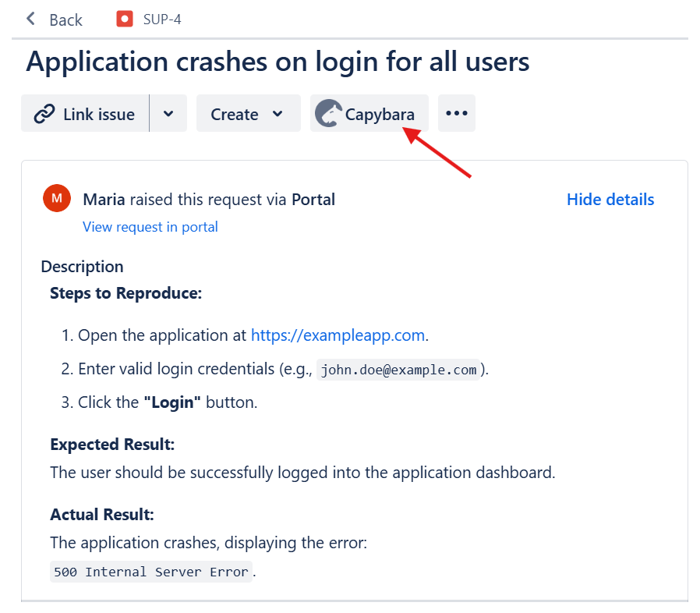Click the red SUP-4 issue type icon
Screen dimensions: 700x613
pos(125,19)
